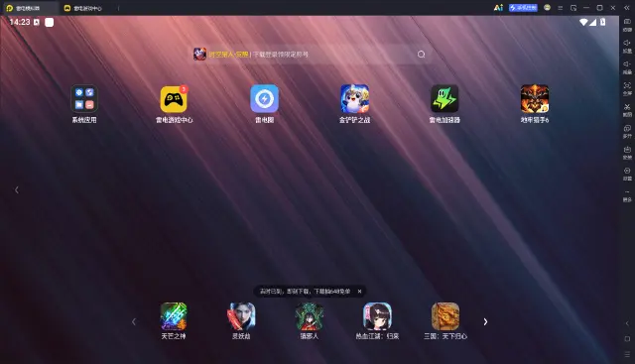The height and width of the screenshot is (364, 635).
Task: Open Android recent apps button in sidebar
Action: (627, 354)
